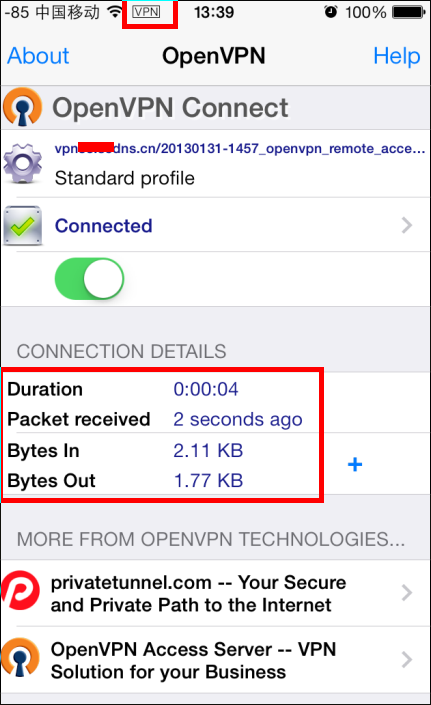The image size is (431, 705).
Task: Select the Standard profile label
Action: click(x=125, y=178)
